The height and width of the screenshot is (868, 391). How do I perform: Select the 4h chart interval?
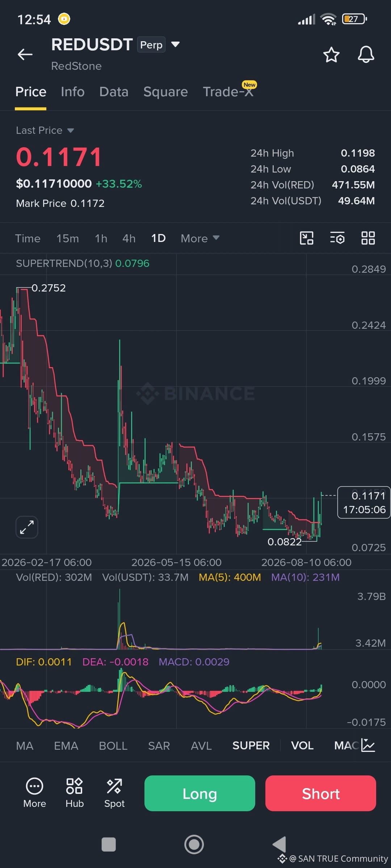(129, 238)
